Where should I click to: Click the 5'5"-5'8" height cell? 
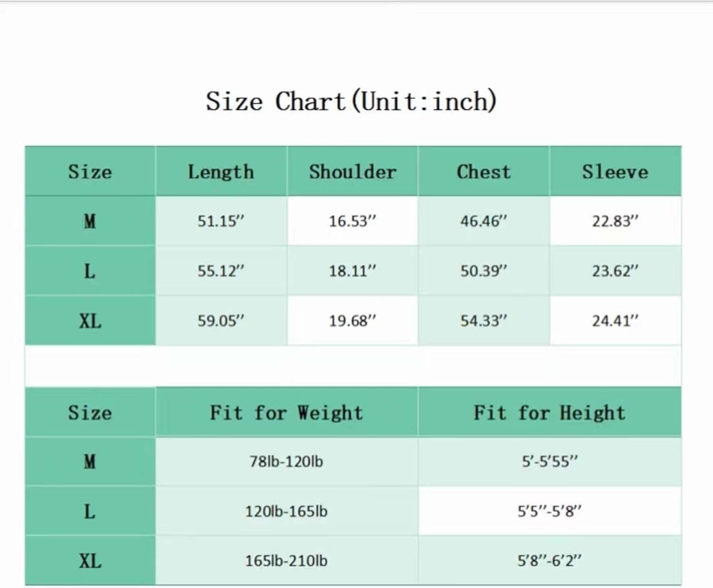[x=550, y=511]
